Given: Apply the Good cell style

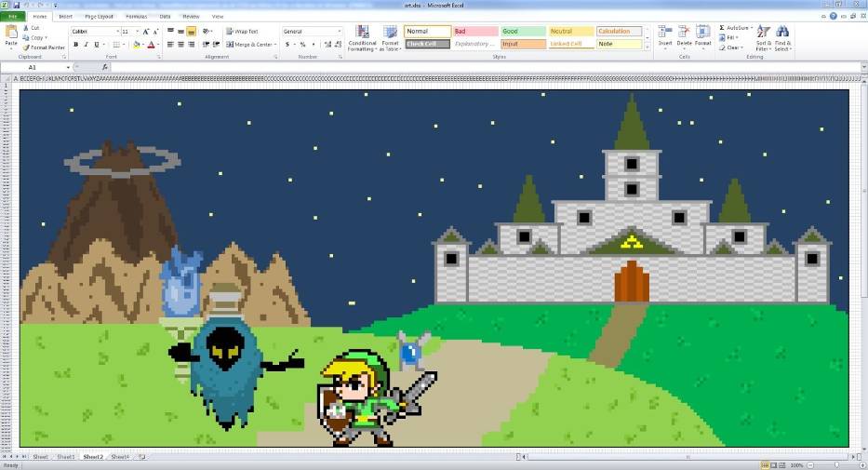Looking at the screenshot, I should coord(523,32).
